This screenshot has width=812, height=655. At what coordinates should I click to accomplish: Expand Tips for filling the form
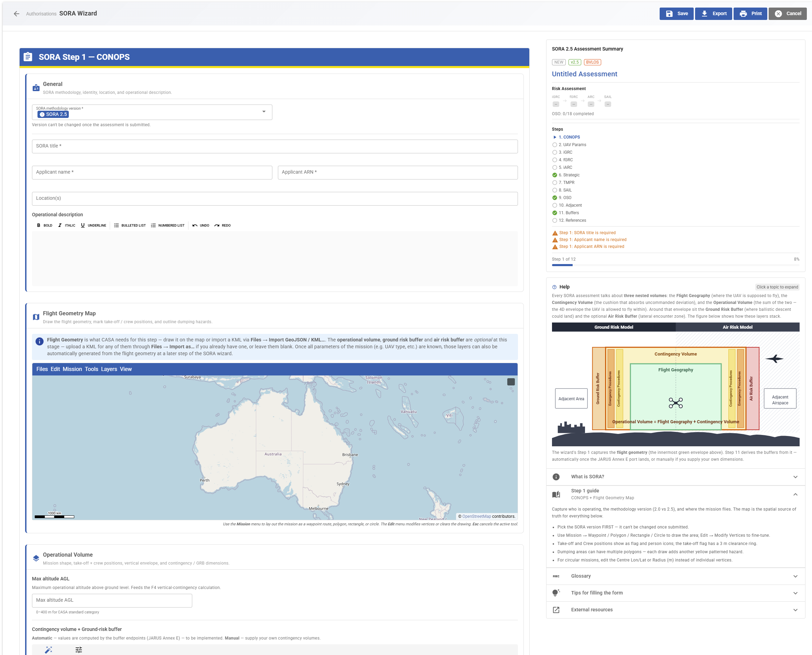point(675,593)
